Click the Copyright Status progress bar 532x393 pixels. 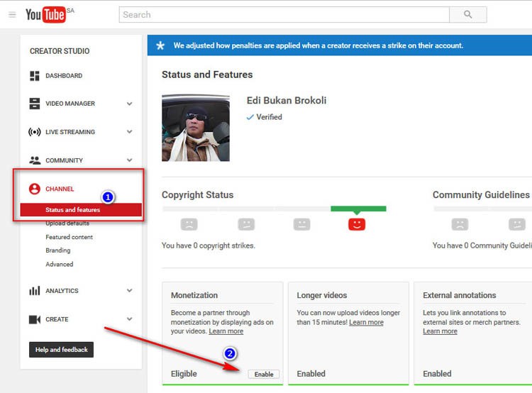point(274,209)
